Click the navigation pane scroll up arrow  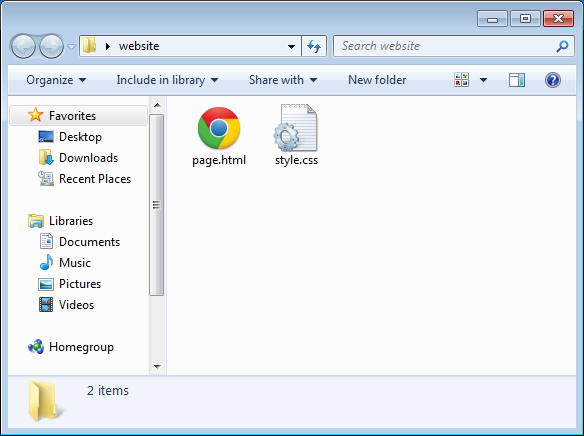[157, 105]
